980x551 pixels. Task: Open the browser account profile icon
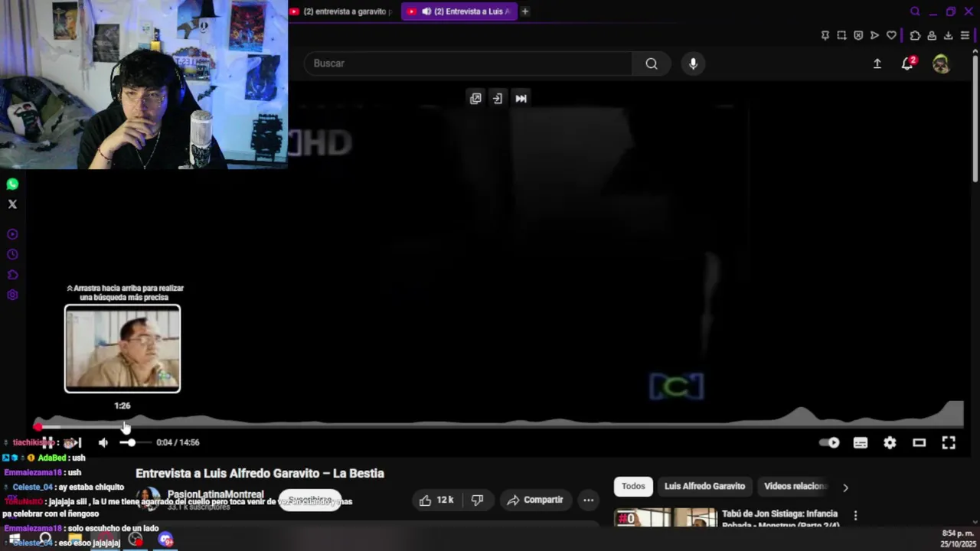tap(932, 35)
